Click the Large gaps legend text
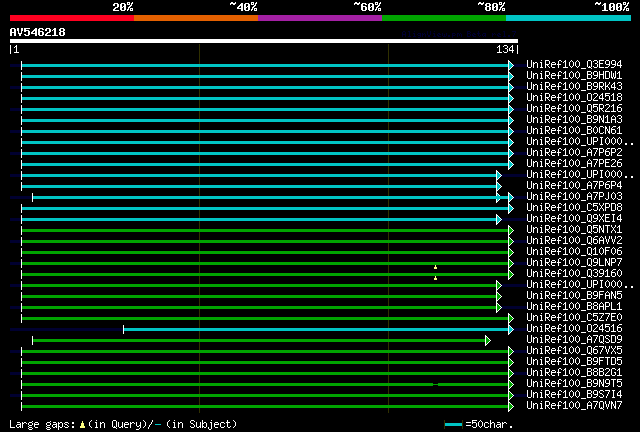 (x=42, y=424)
